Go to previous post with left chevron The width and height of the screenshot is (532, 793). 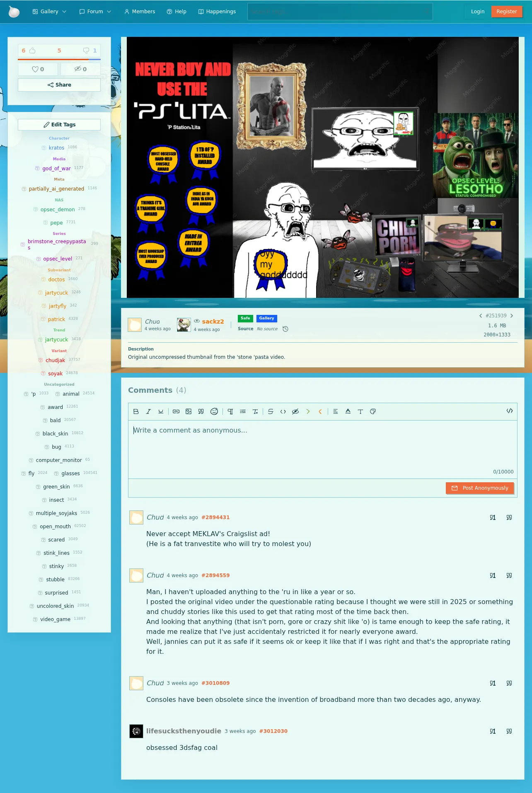click(481, 316)
